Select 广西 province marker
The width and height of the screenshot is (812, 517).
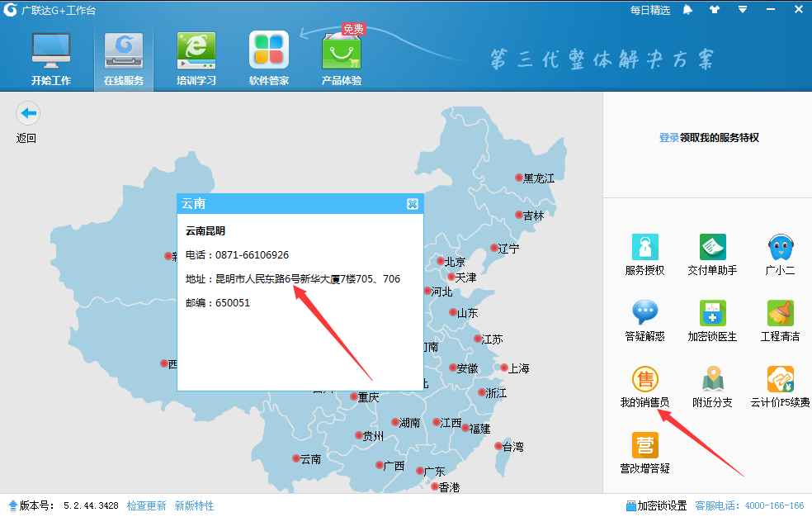coord(390,466)
